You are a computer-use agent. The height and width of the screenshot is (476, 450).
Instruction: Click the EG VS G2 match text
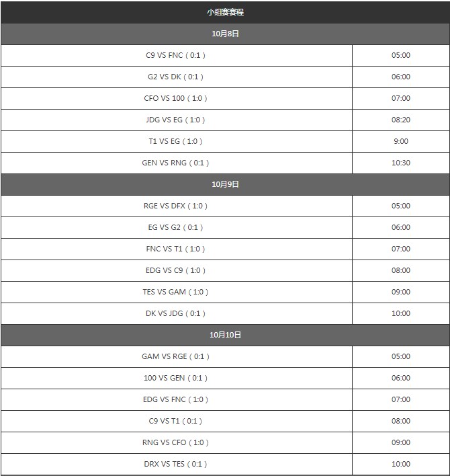(x=175, y=227)
